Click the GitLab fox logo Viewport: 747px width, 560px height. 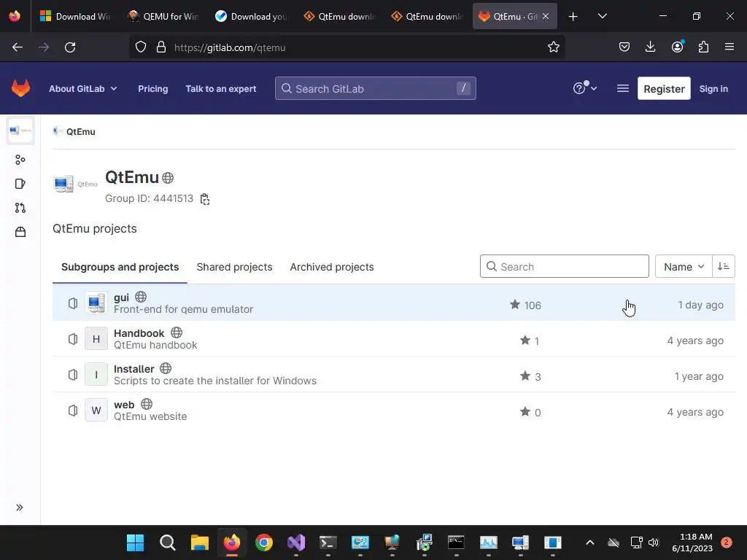[20, 88]
